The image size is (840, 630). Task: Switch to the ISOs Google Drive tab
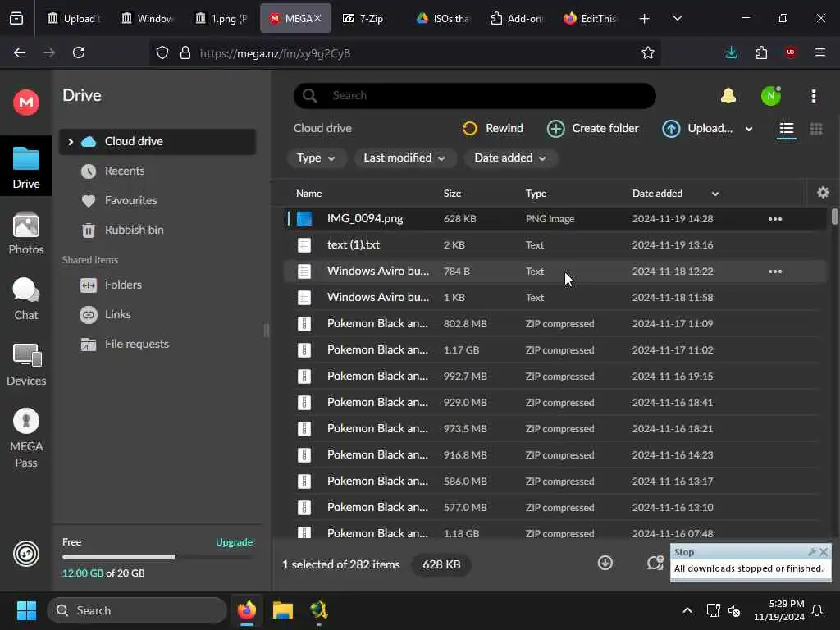(x=444, y=18)
